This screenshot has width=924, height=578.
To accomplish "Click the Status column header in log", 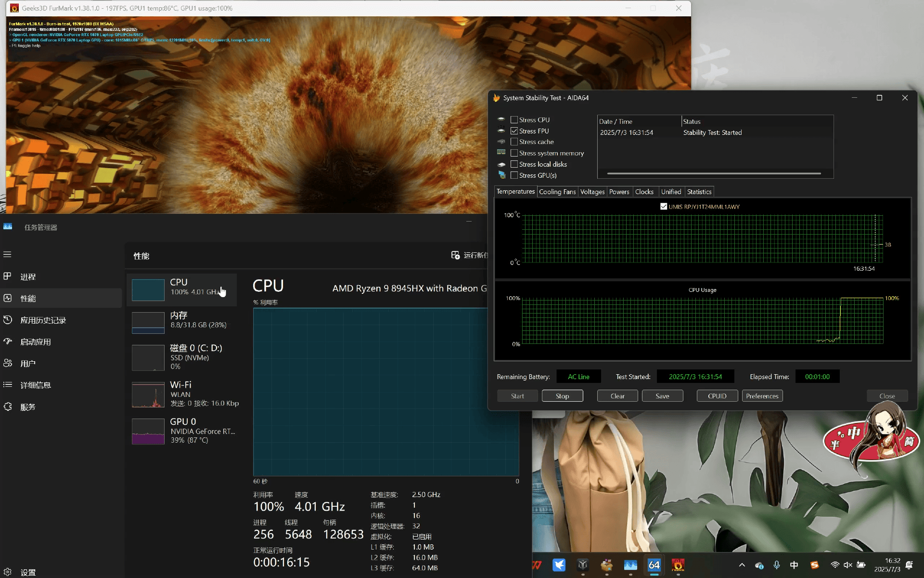I will point(757,121).
